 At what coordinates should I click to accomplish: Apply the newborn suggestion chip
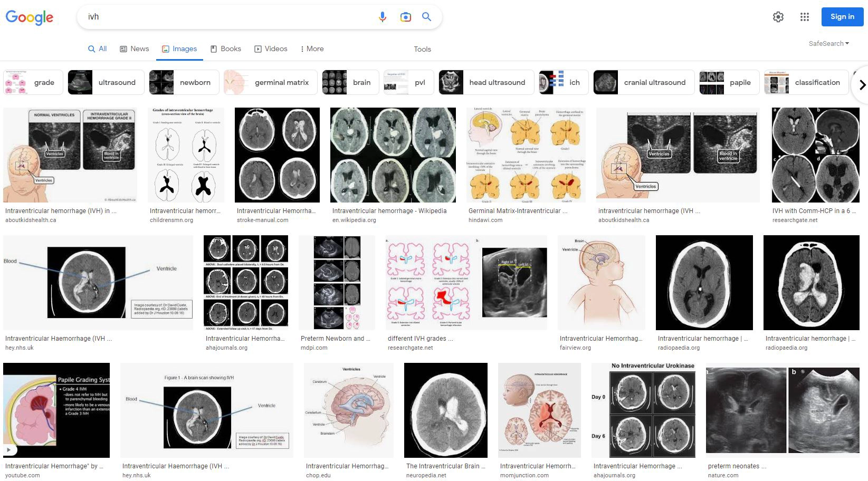[x=184, y=82]
